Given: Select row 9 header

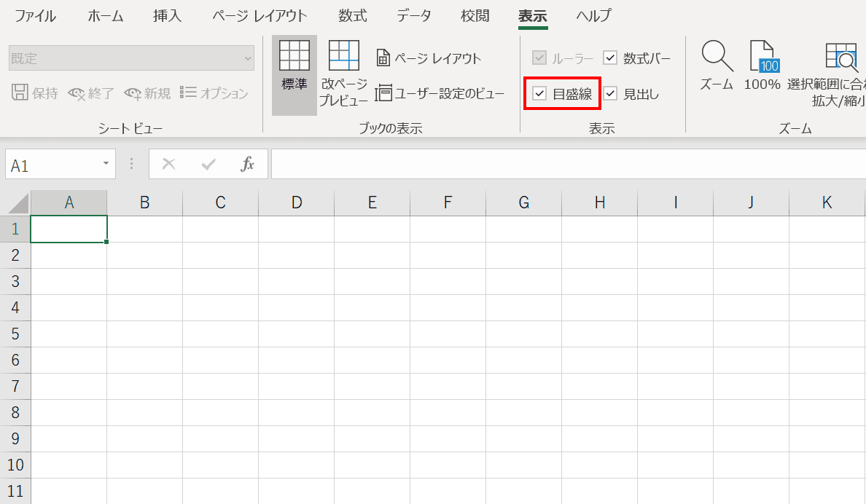Looking at the screenshot, I should tap(15, 439).
